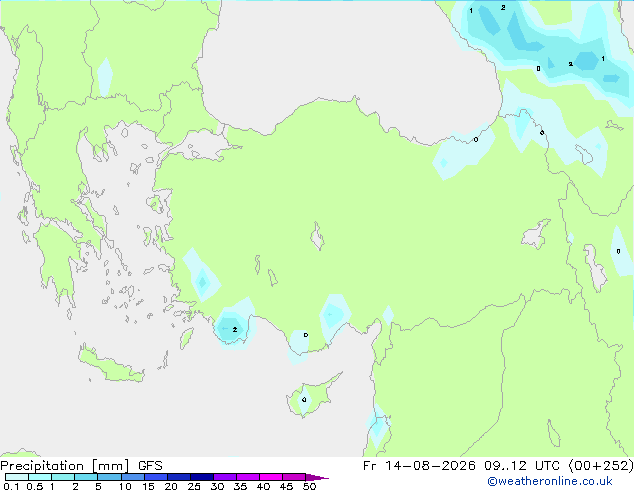Click the purple arrow at legend end

click(x=317, y=477)
